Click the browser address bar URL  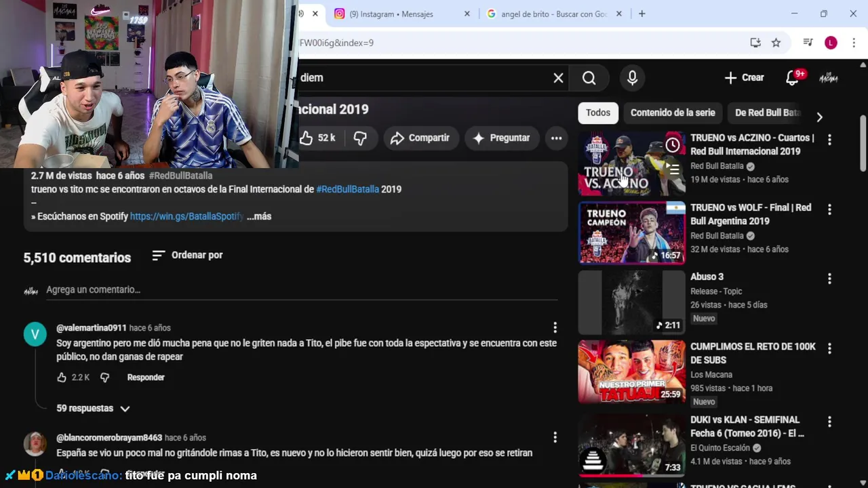click(336, 43)
